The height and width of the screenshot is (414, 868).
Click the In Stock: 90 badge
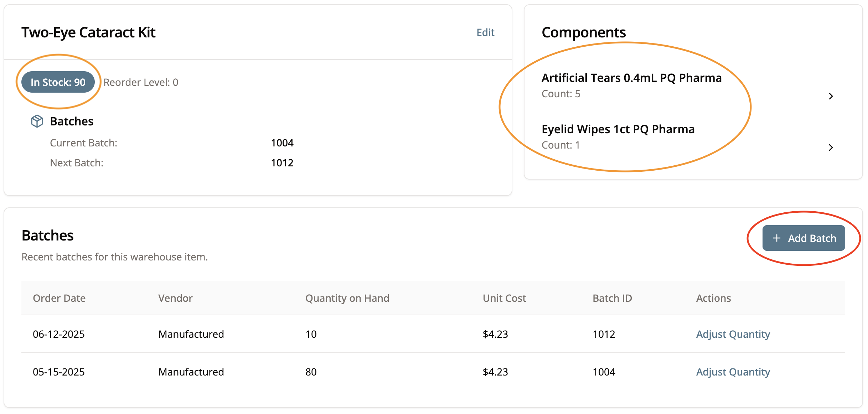click(58, 82)
